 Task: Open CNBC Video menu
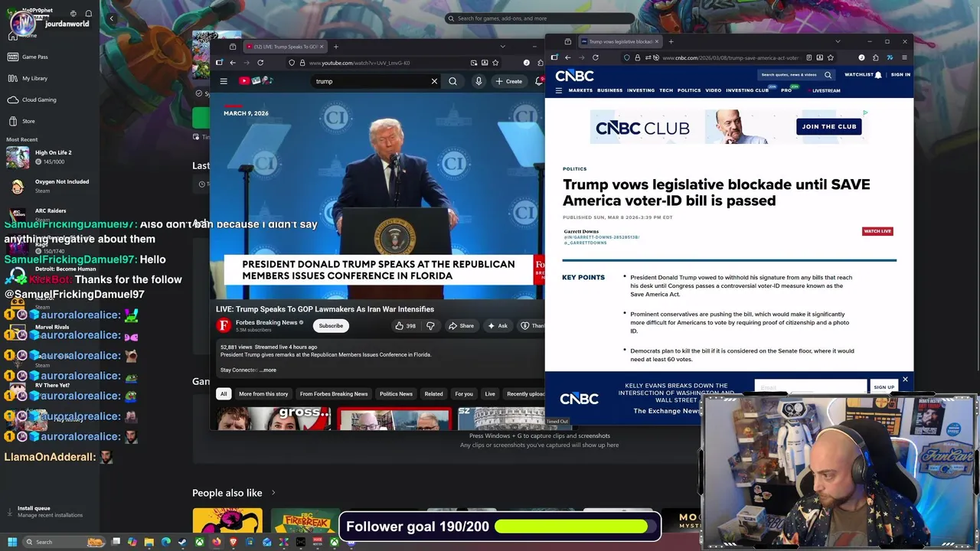coord(713,90)
